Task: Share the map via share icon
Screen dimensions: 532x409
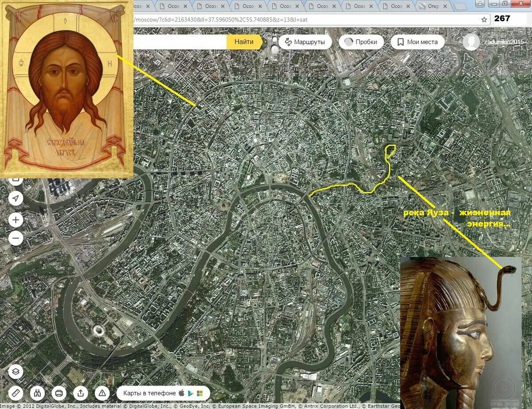Action: click(x=80, y=393)
